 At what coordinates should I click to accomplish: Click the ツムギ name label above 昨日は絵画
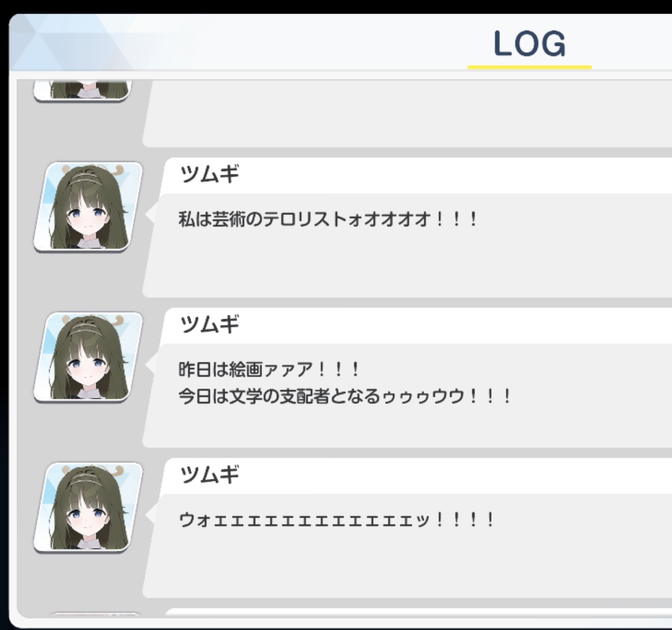209,324
